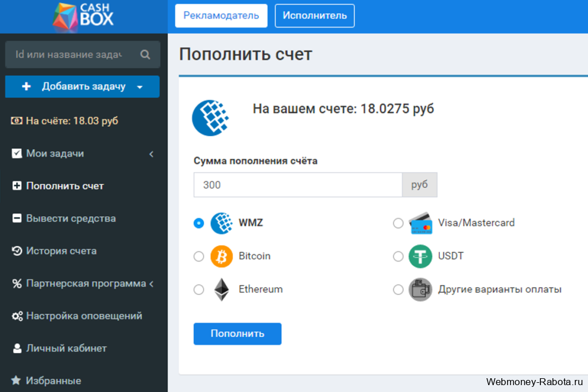Open Настройка оповещений in the sidebar
The image size is (588, 392).
click(84, 316)
